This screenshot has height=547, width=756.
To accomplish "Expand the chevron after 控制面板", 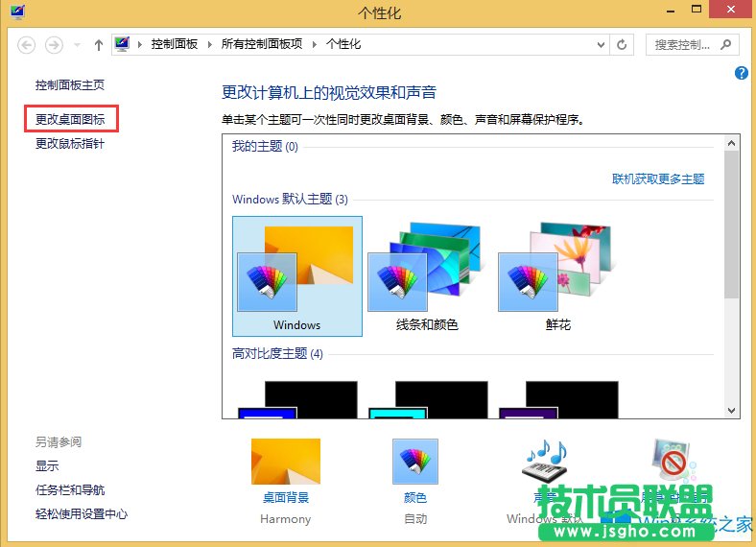I will pos(210,45).
